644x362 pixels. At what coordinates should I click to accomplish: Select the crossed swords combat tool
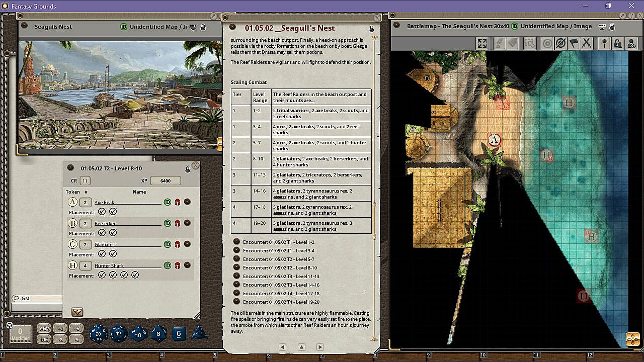586,44
